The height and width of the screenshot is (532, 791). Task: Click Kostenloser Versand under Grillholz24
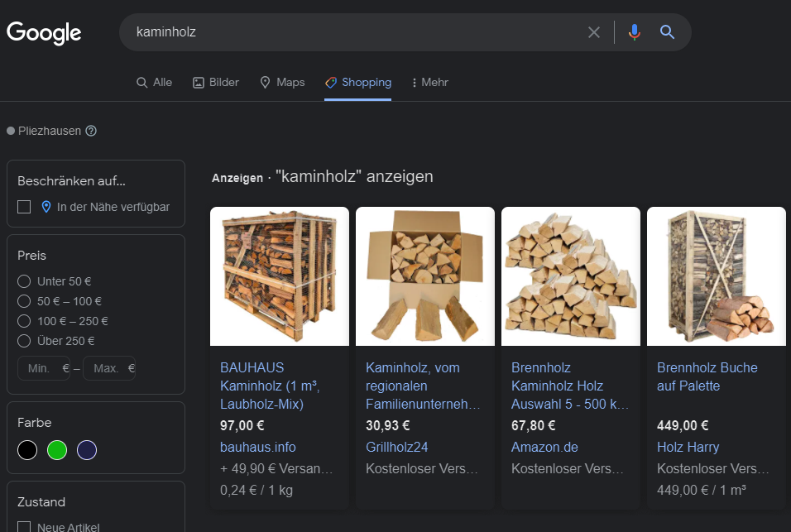422,468
